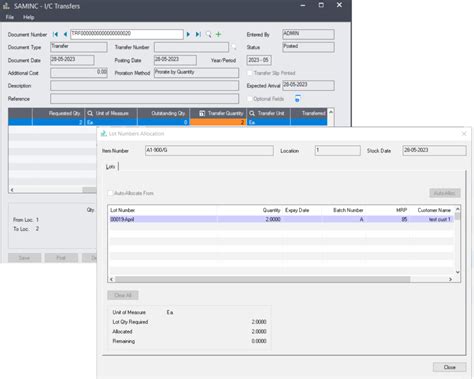This screenshot has height=379, width=474.
Task: Toggle Optional Fields checkbox
Action: tap(250, 99)
